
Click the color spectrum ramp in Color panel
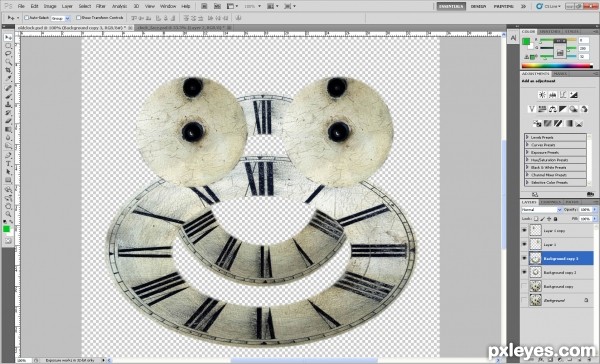tap(557, 66)
